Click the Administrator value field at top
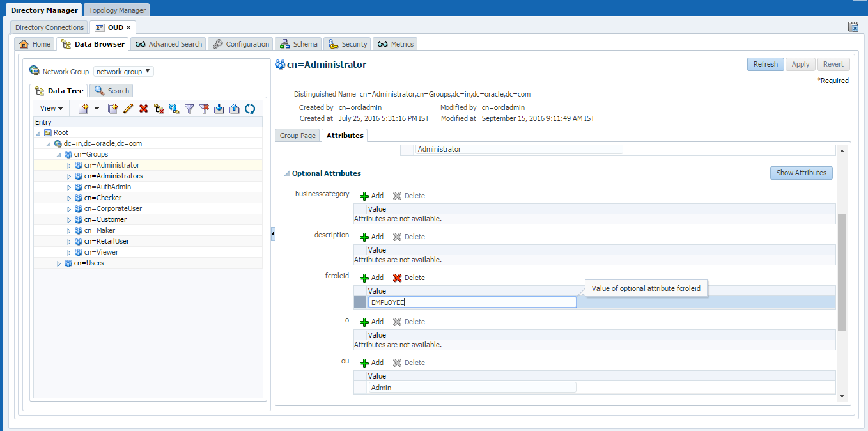868x431 pixels. [519, 149]
